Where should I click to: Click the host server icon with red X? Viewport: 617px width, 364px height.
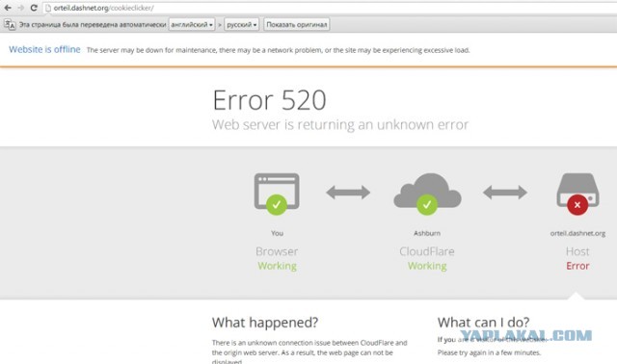coord(577,194)
